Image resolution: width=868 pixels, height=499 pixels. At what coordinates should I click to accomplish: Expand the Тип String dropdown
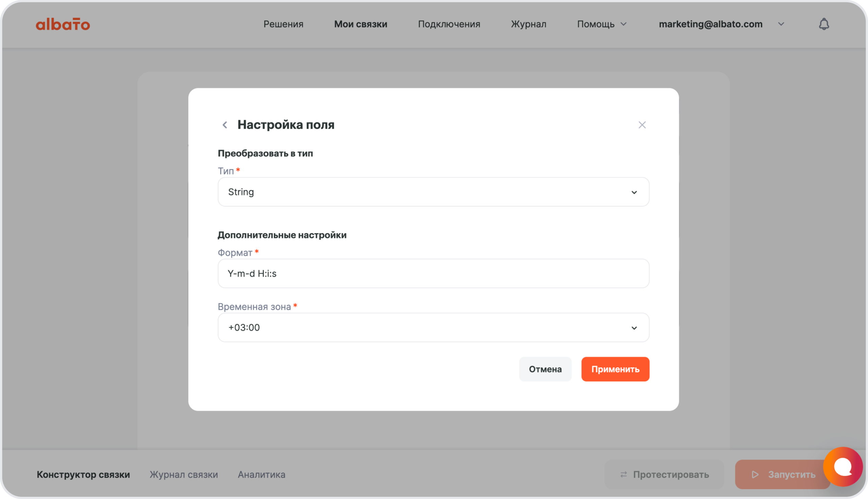(433, 192)
